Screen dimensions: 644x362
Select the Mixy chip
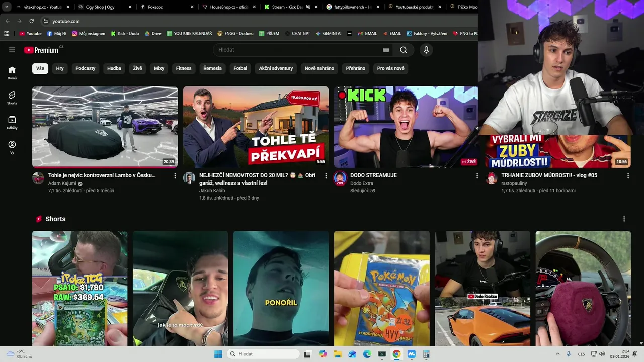(159, 68)
